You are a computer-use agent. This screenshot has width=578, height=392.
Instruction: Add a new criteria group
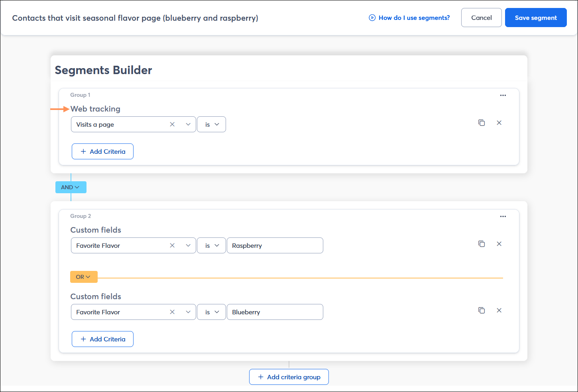[x=289, y=377]
